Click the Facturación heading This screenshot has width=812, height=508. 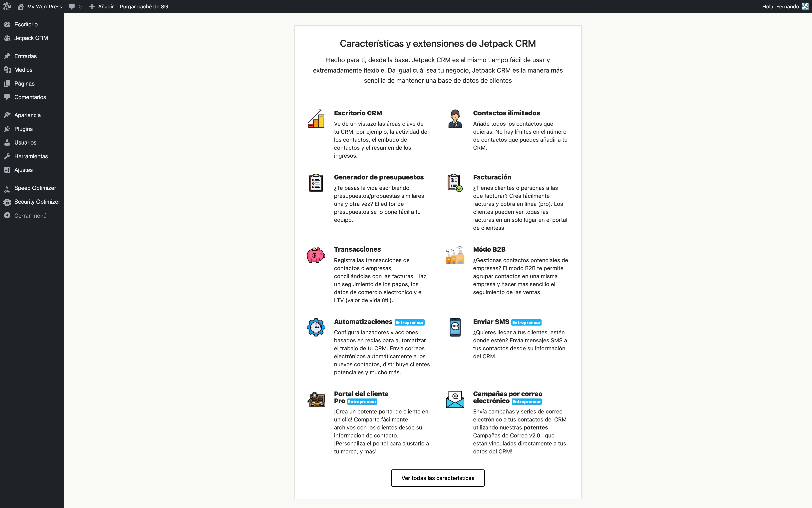tap(492, 177)
